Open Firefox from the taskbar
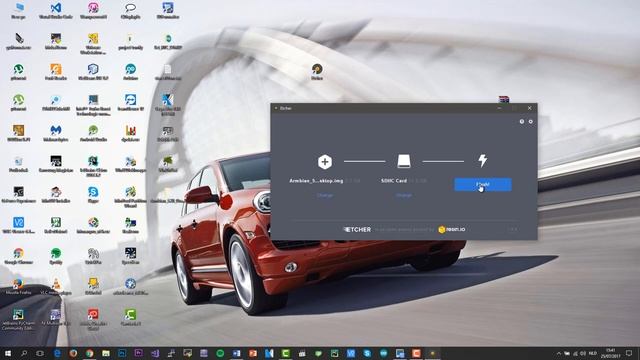 click(x=73, y=353)
